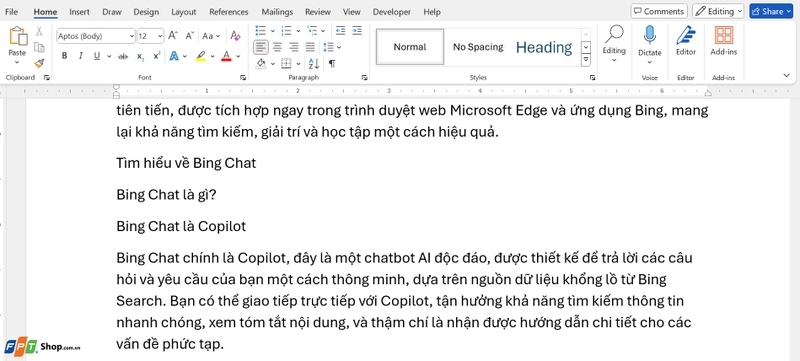Screen dimensions: 800x361
Task: Open the Aptos (Body) font name dropdown
Action: coord(132,36)
